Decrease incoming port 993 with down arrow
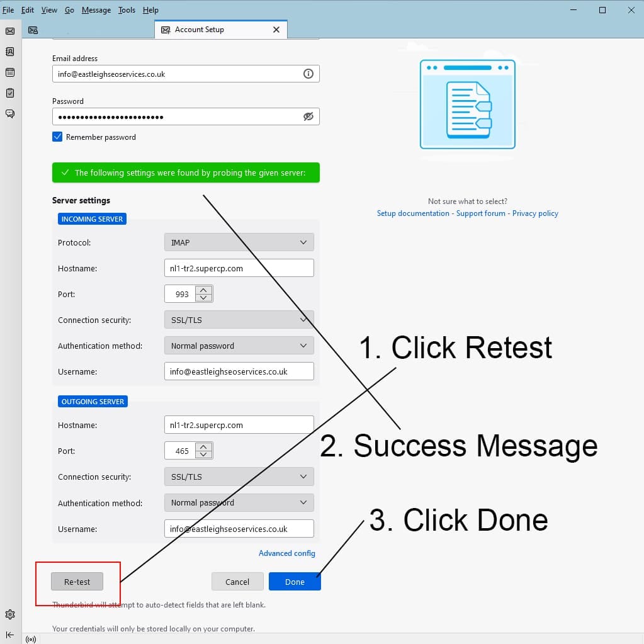The image size is (644, 644). pyautogui.click(x=203, y=298)
